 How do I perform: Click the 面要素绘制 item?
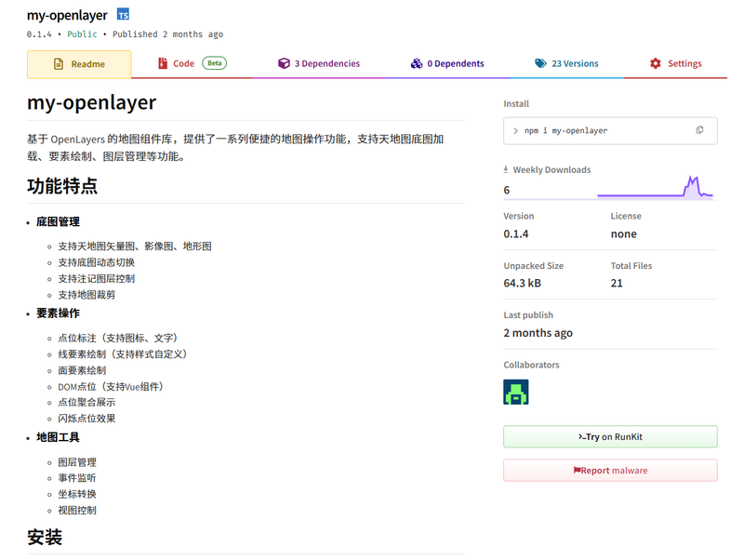[82, 370]
